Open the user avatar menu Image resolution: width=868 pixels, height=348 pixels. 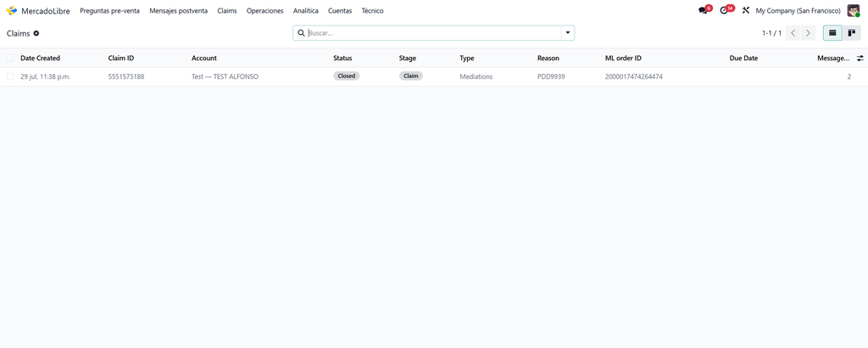click(853, 10)
